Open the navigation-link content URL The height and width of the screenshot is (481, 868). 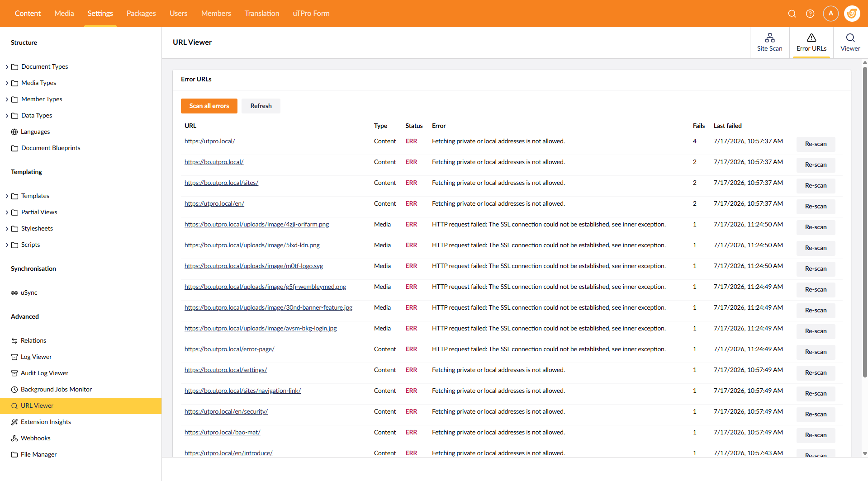point(242,391)
